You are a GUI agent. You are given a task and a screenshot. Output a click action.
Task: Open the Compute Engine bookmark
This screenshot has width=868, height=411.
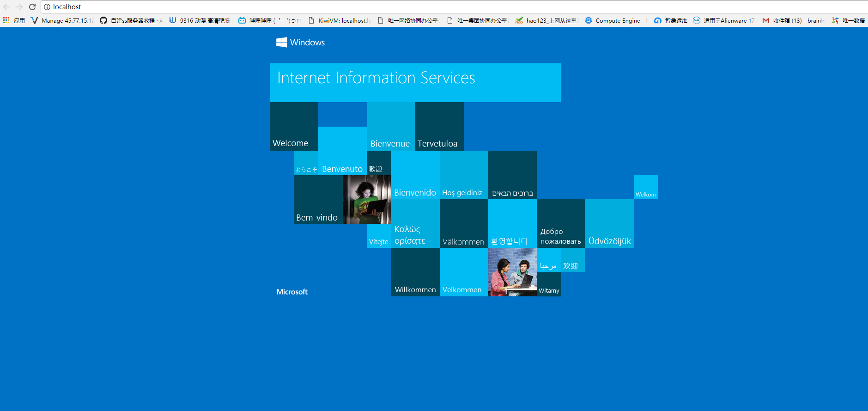pyautogui.click(x=616, y=20)
